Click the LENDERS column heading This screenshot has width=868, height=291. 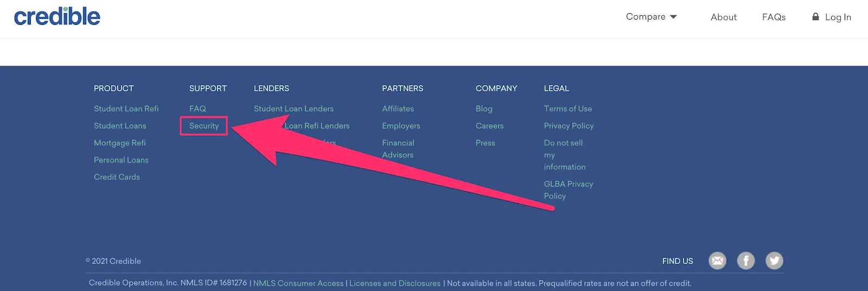pyautogui.click(x=271, y=88)
